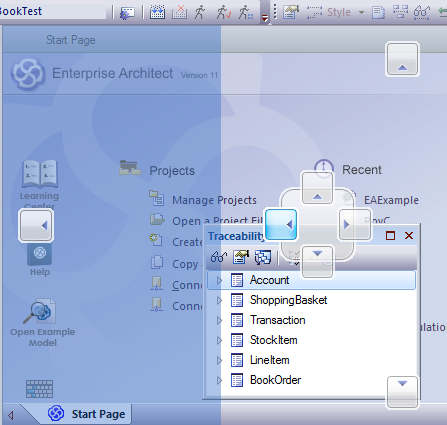Click the center dock-down guide arrow

317,261
